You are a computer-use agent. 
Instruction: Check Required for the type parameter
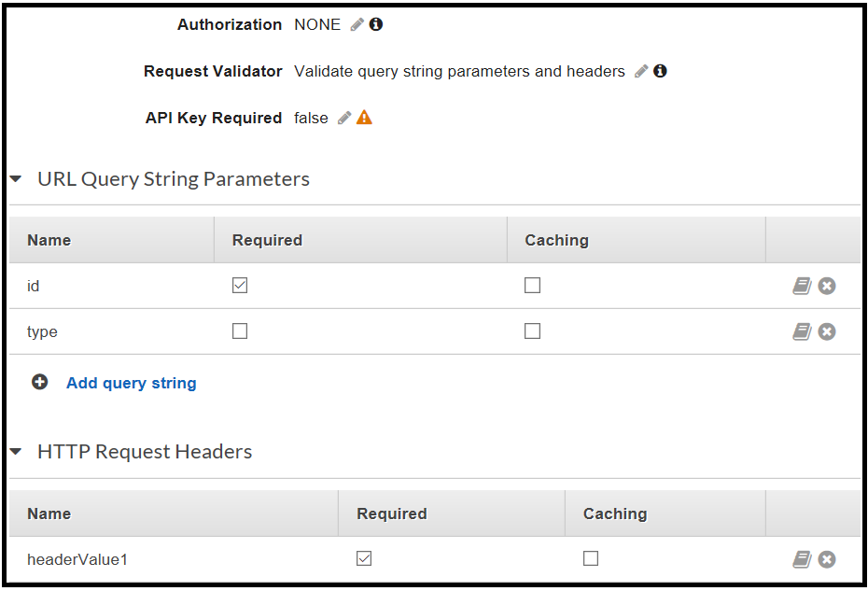[x=240, y=331]
